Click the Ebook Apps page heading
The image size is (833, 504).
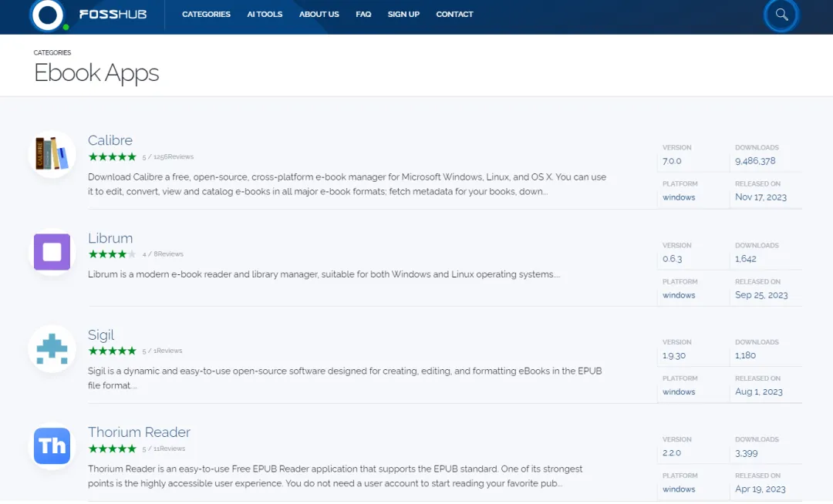96,73
